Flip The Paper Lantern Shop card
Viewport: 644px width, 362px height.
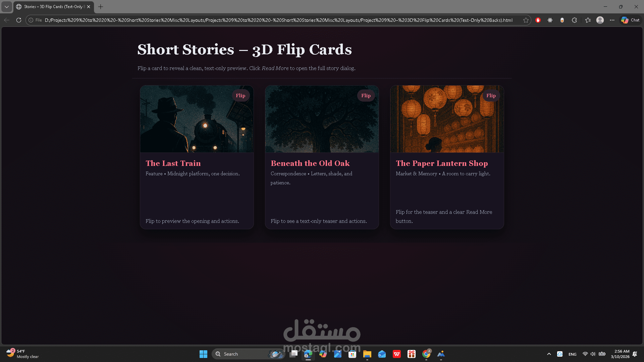point(491,95)
